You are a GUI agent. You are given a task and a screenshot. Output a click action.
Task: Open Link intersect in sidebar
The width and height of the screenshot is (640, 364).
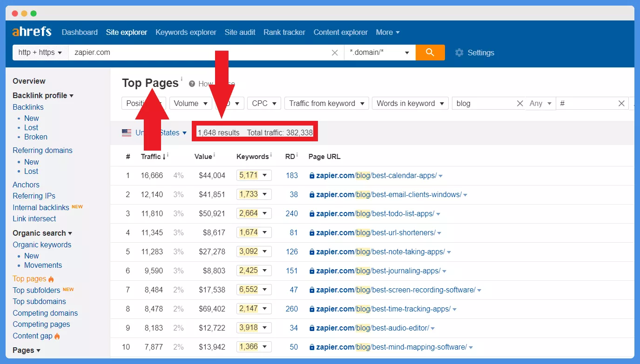tap(34, 218)
